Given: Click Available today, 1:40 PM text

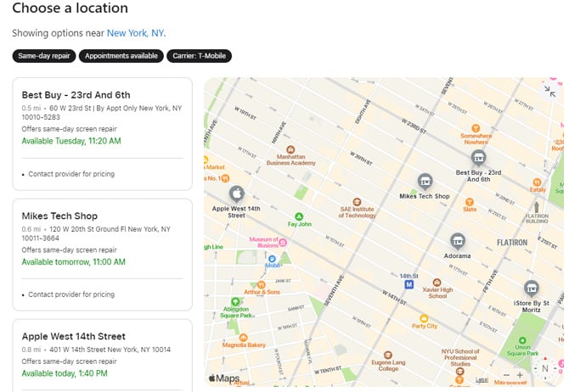Looking at the screenshot, I should tap(65, 373).
